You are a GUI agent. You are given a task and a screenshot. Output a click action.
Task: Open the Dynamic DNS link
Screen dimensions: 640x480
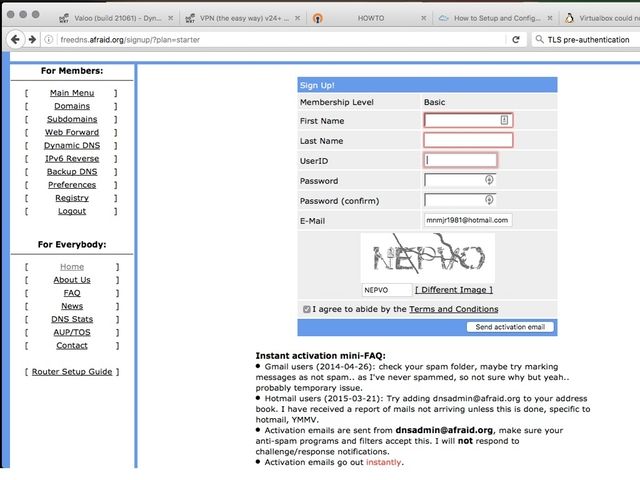[x=72, y=145]
